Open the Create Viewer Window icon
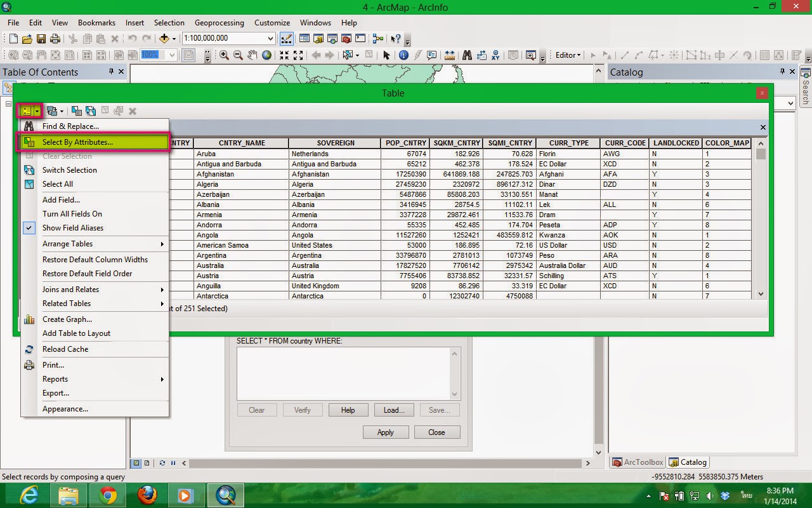The height and width of the screenshot is (508, 812). pyautogui.click(x=530, y=55)
